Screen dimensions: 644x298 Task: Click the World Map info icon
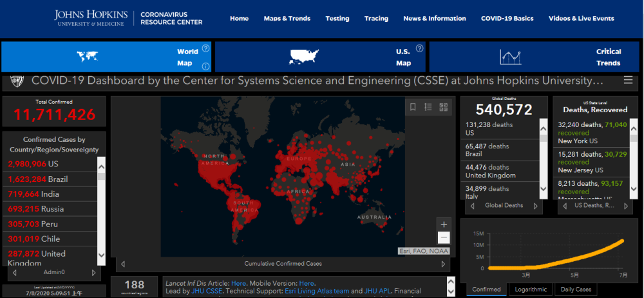coord(206,66)
